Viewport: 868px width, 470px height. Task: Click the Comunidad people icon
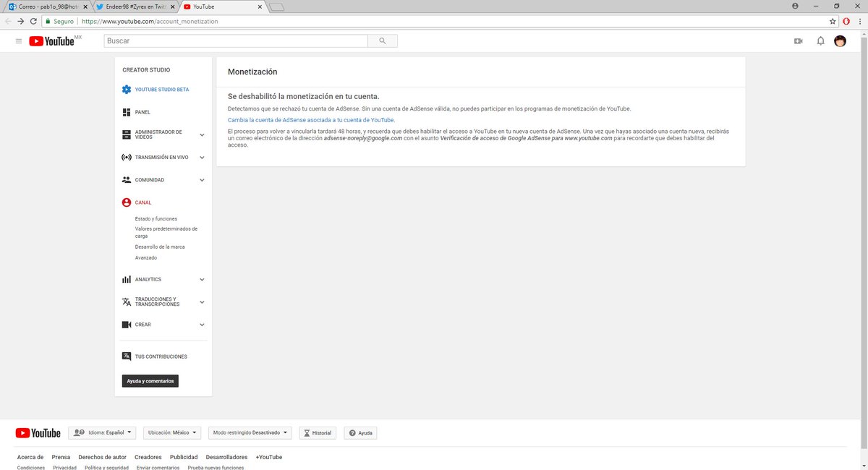(127, 179)
